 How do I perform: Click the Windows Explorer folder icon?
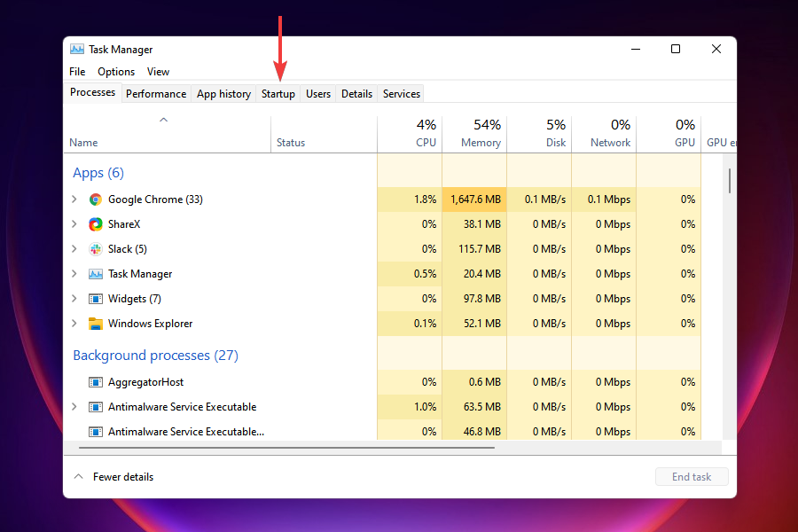click(x=95, y=324)
